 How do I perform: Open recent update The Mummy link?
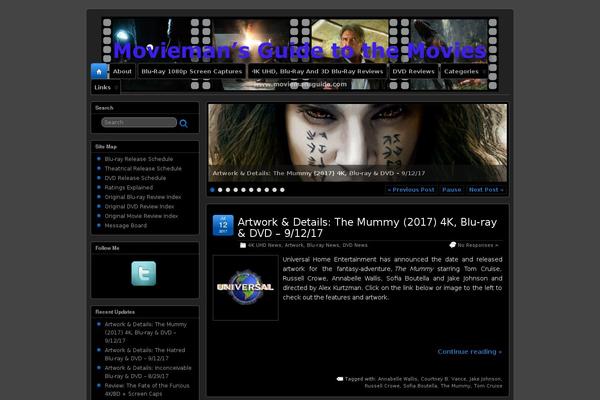(146, 333)
